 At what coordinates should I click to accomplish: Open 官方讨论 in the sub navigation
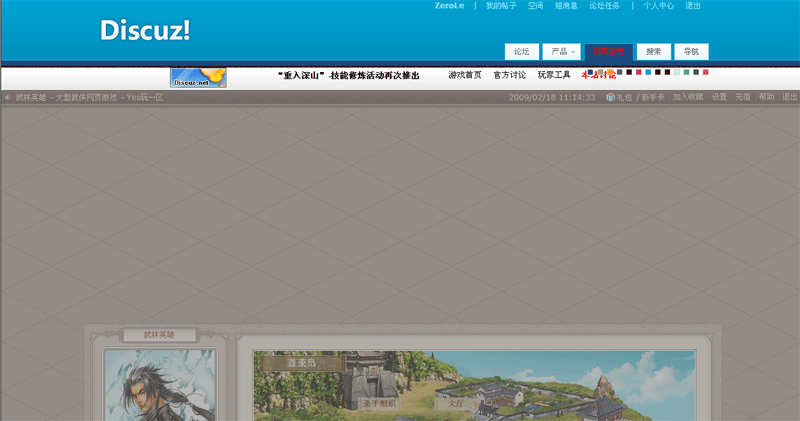[510, 75]
